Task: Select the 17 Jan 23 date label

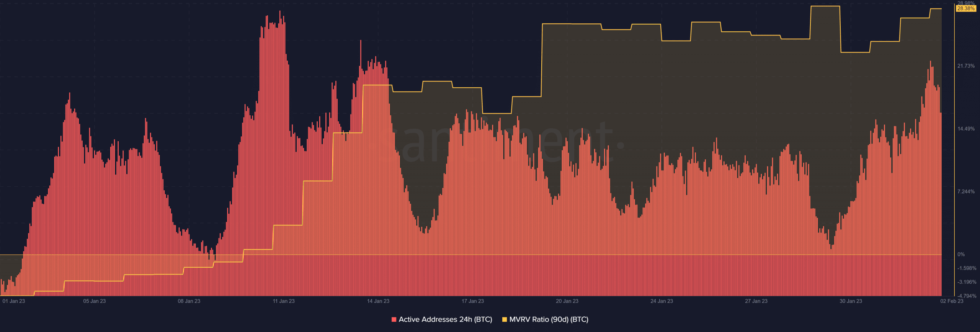Action: 473,301
